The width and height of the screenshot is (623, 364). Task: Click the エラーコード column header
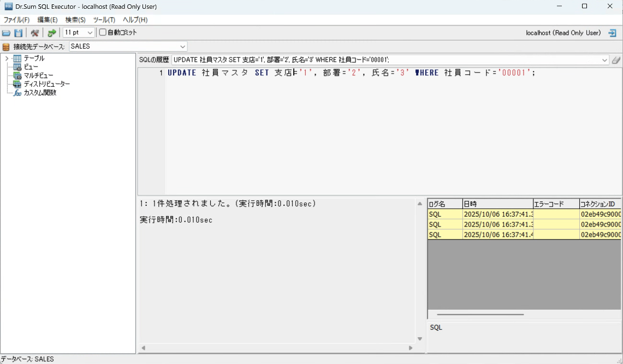pyautogui.click(x=555, y=204)
